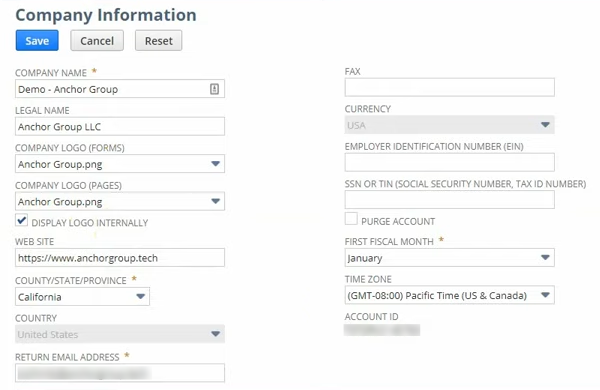Click the Cancel button

pos(97,40)
